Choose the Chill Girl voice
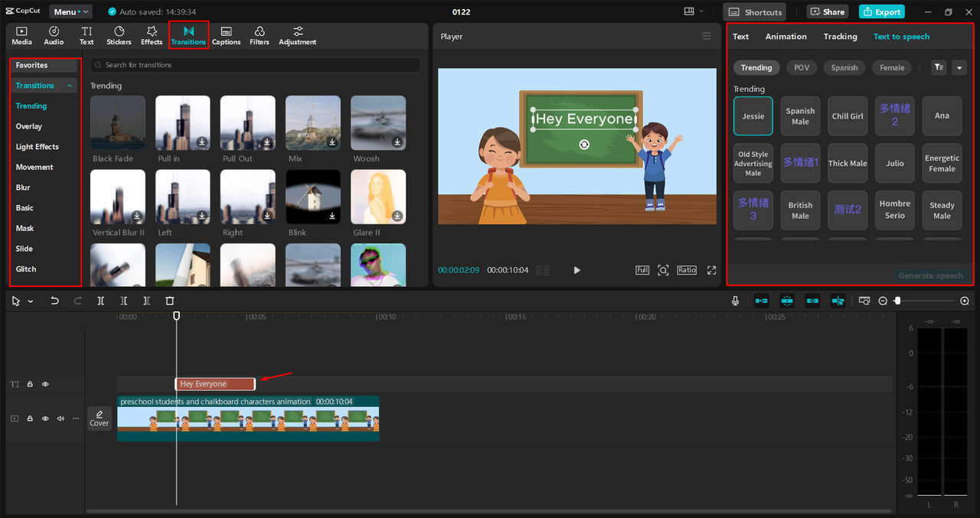The image size is (980, 518). (x=848, y=116)
